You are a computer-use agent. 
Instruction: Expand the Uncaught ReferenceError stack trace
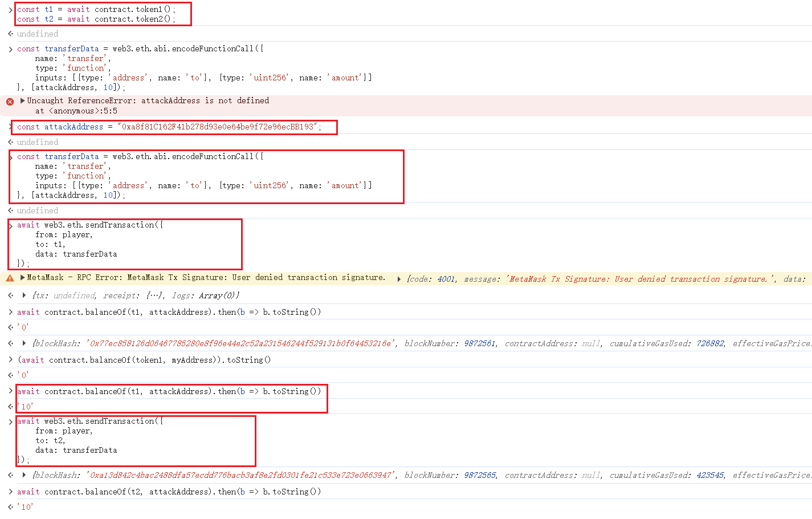pos(23,100)
